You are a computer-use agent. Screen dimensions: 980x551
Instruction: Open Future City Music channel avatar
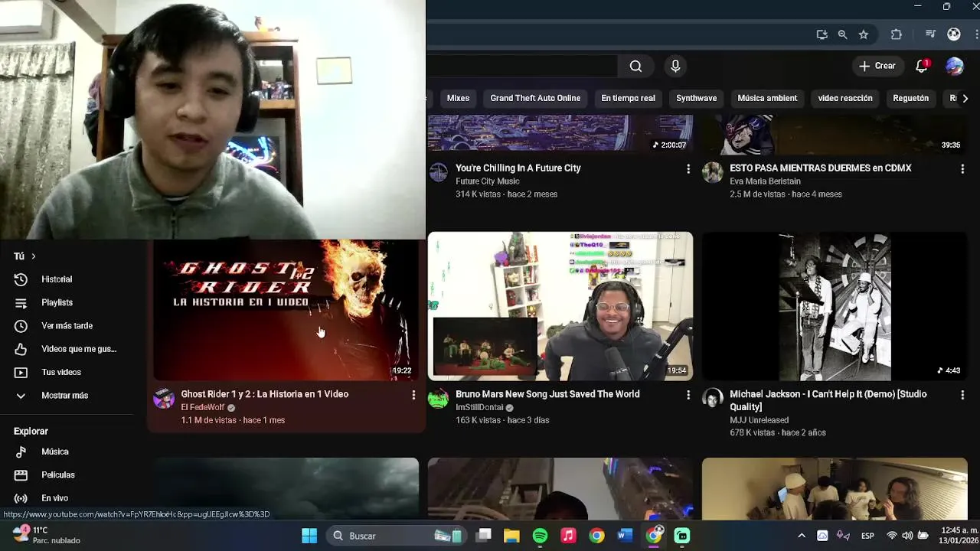click(x=439, y=172)
